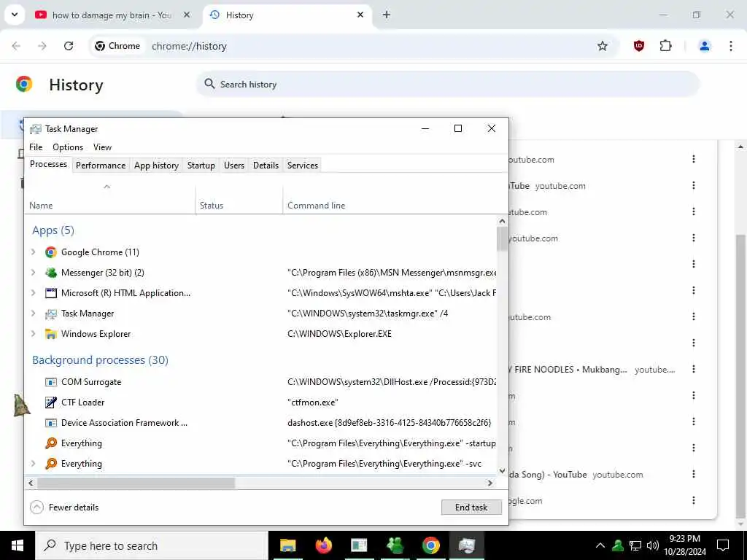Click the Task Manager taskbar icon
The width and height of the screenshot is (747, 560).
tap(466, 545)
